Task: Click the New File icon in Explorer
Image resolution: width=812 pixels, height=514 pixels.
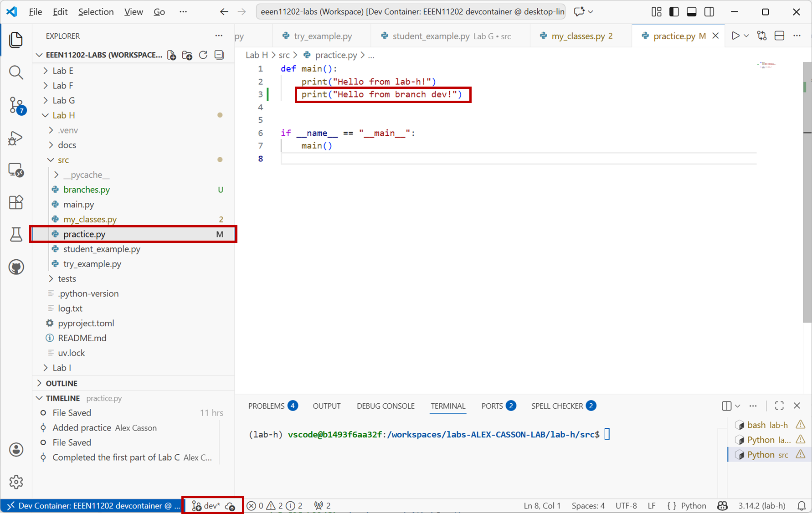Action: pos(172,55)
